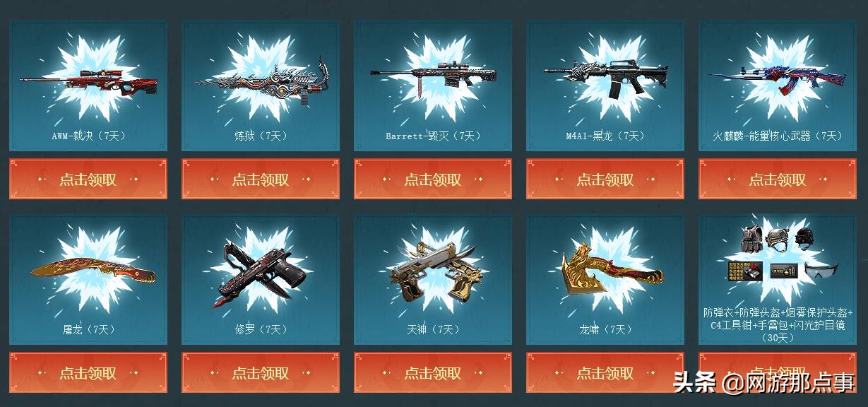
Task: Claim 屠龙 knife via 点击领取
Action: click(88, 373)
